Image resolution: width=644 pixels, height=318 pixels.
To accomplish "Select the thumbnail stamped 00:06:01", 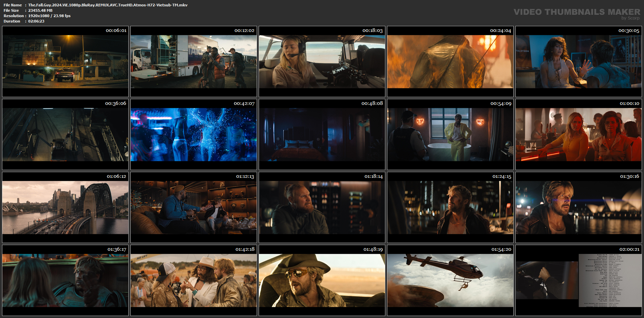I will (66, 62).
